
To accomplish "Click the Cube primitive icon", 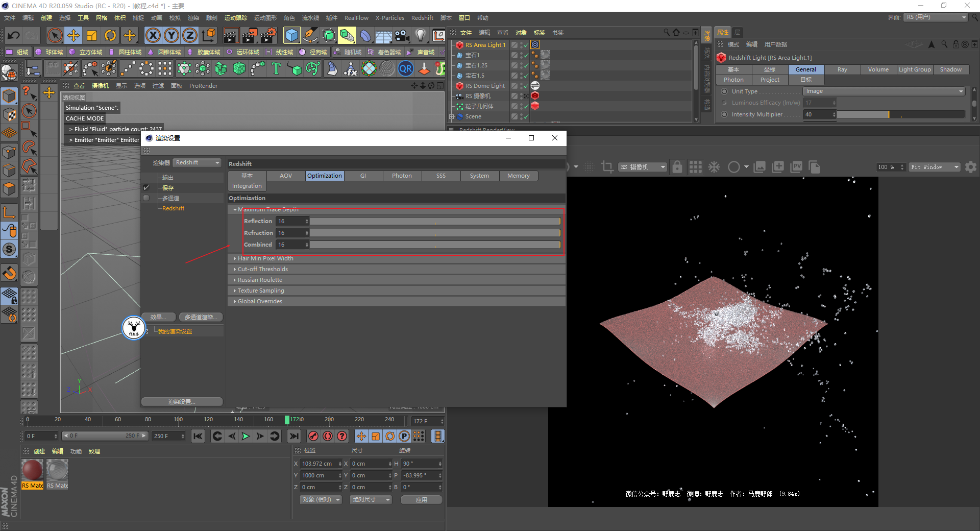I will click(291, 35).
